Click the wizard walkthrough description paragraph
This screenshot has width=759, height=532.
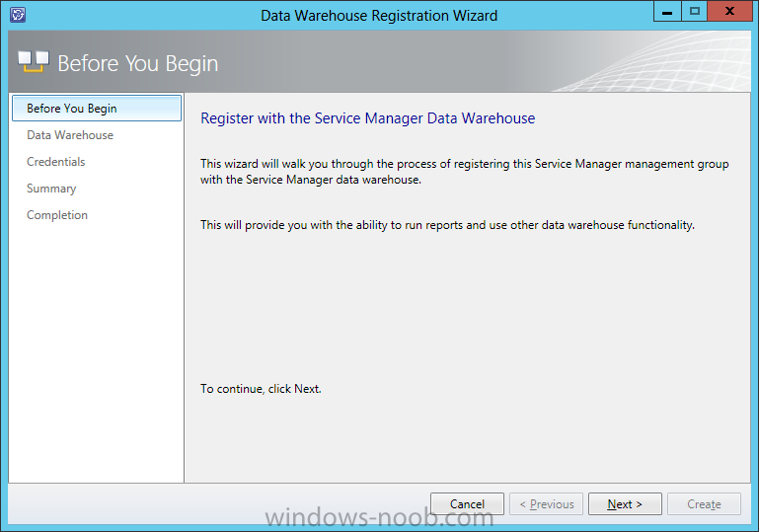tap(465, 172)
